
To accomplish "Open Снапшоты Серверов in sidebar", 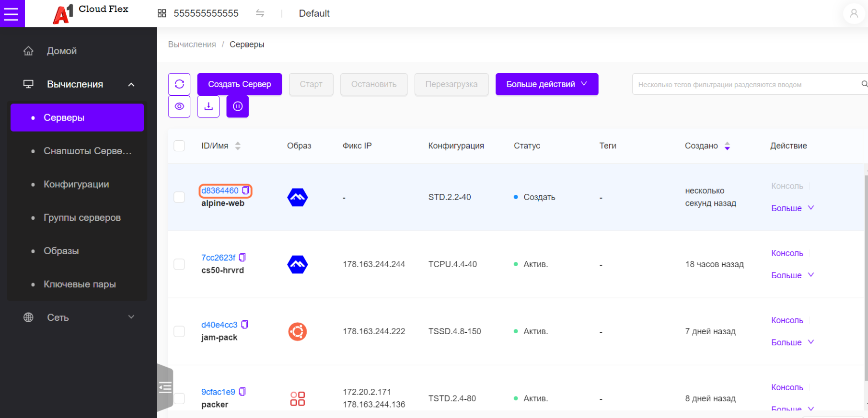I will (x=77, y=151).
